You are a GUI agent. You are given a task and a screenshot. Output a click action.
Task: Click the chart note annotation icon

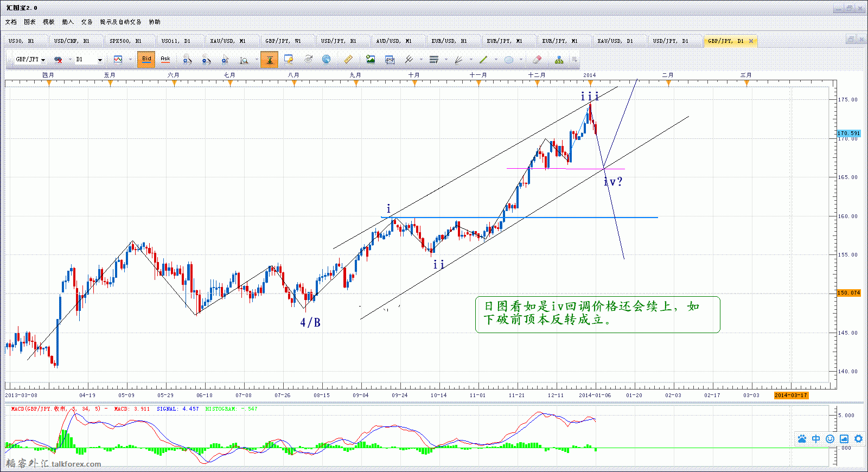(289, 60)
